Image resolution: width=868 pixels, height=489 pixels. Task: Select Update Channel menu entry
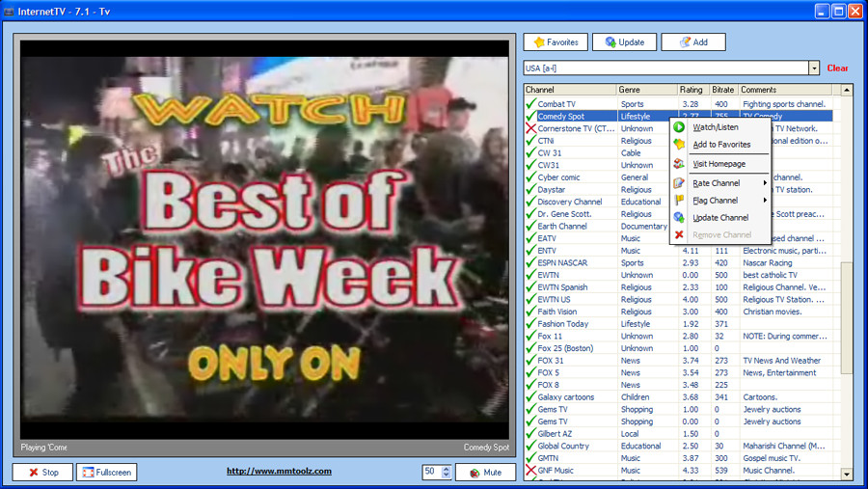pyautogui.click(x=719, y=218)
